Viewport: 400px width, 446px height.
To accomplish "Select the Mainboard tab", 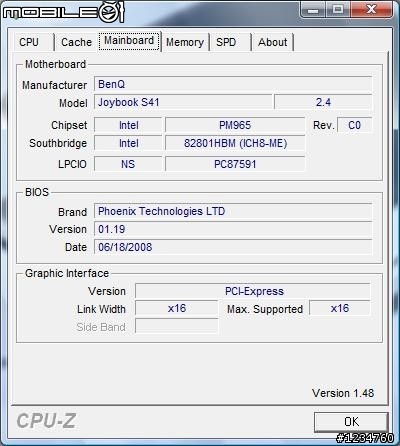I will coord(129,41).
